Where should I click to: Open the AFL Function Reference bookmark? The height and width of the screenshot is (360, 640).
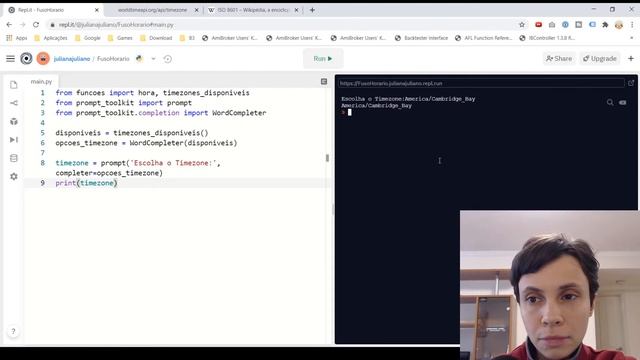[484, 38]
